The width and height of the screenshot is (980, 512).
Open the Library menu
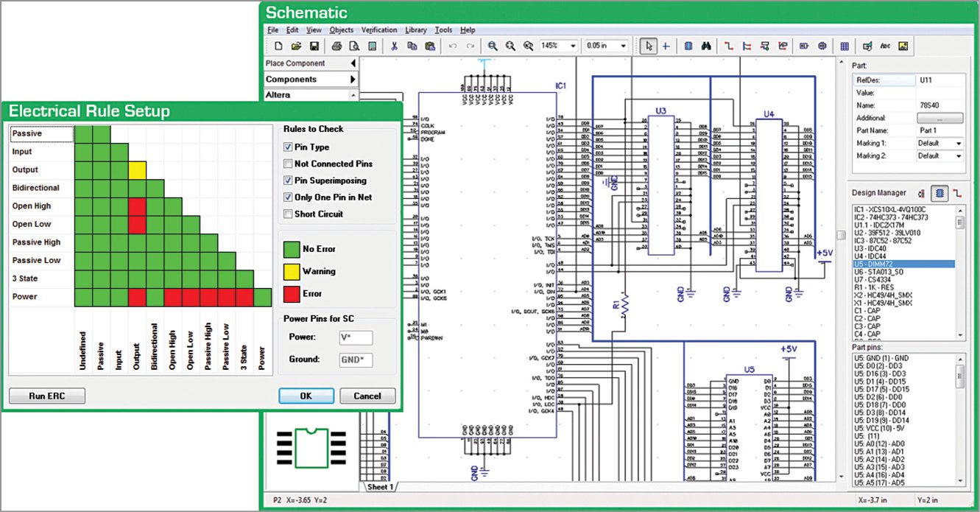415,30
